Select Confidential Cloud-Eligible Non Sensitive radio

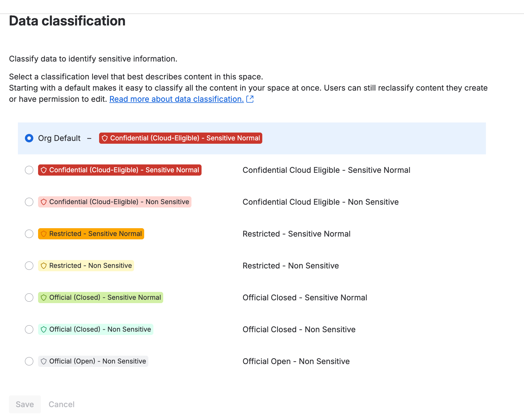click(x=29, y=202)
